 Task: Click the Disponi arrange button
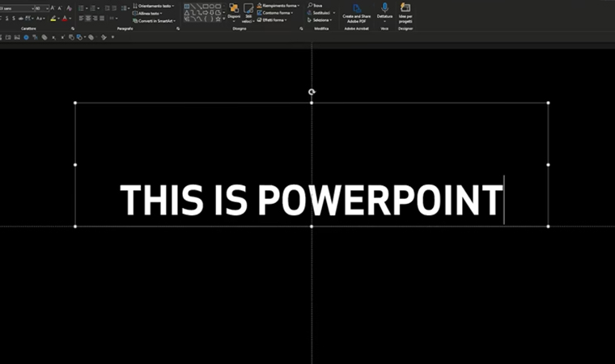234,13
